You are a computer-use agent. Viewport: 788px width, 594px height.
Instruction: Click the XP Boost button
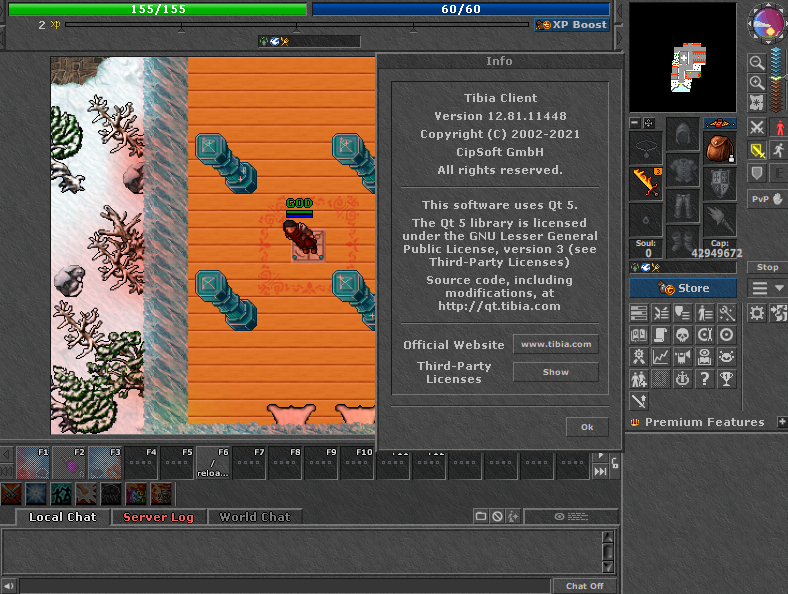coord(572,25)
